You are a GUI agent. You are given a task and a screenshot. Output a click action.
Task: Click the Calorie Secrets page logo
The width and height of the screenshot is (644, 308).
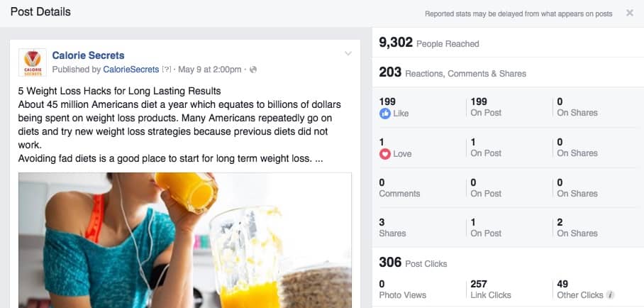(x=33, y=62)
